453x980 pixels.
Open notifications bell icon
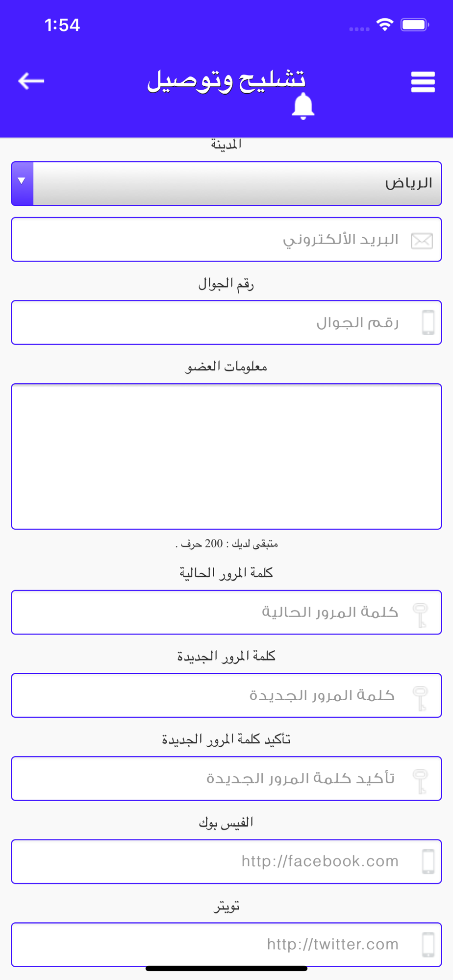tap(303, 106)
